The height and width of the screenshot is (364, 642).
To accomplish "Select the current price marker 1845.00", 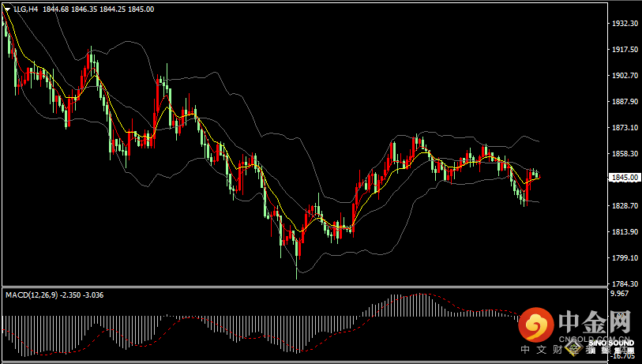I will [x=625, y=178].
